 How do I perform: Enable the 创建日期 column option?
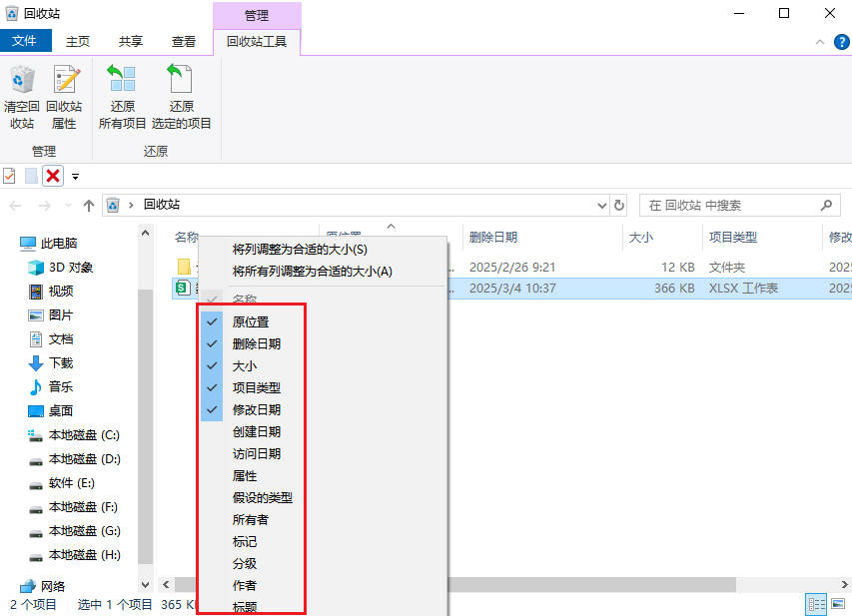[x=256, y=431]
